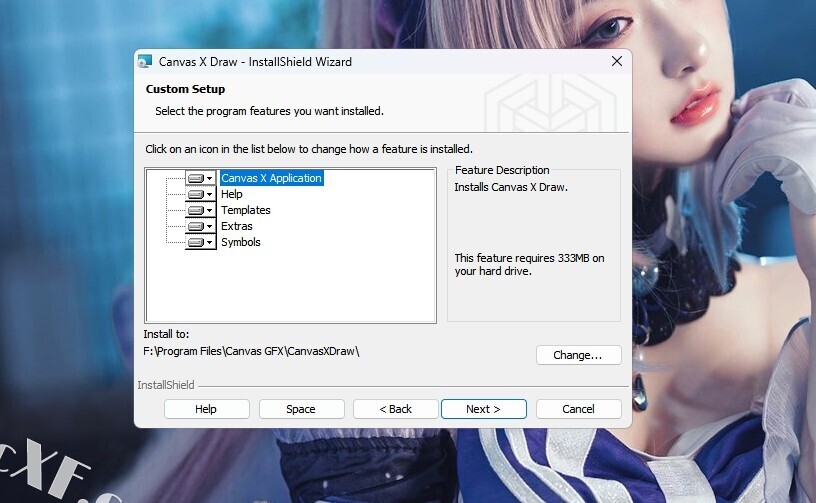Screen dimensions: 816x503
Task: Click the installer icon in title bar
Action: coord(145,61)
